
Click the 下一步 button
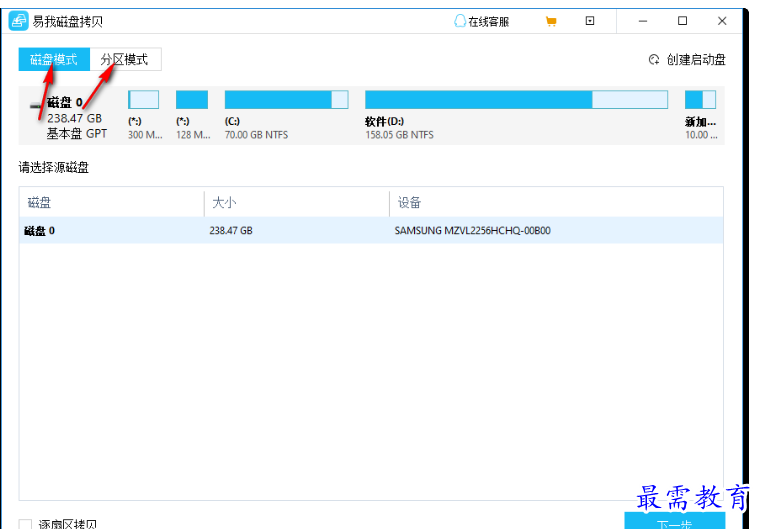tap(674, 521)
